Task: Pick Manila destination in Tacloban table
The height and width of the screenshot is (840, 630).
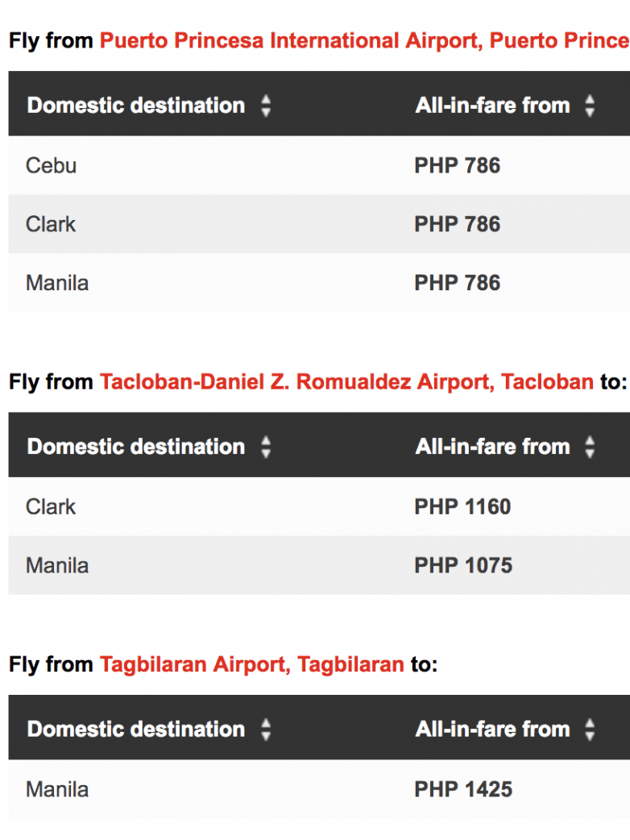Action: click(57, 565)
